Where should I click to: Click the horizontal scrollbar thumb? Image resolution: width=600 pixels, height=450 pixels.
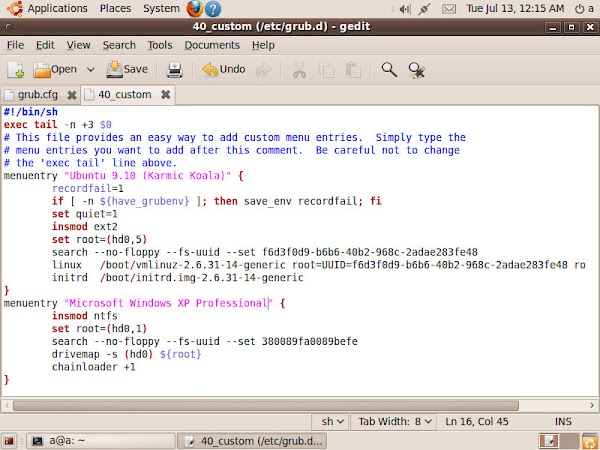tap(266, 405)
